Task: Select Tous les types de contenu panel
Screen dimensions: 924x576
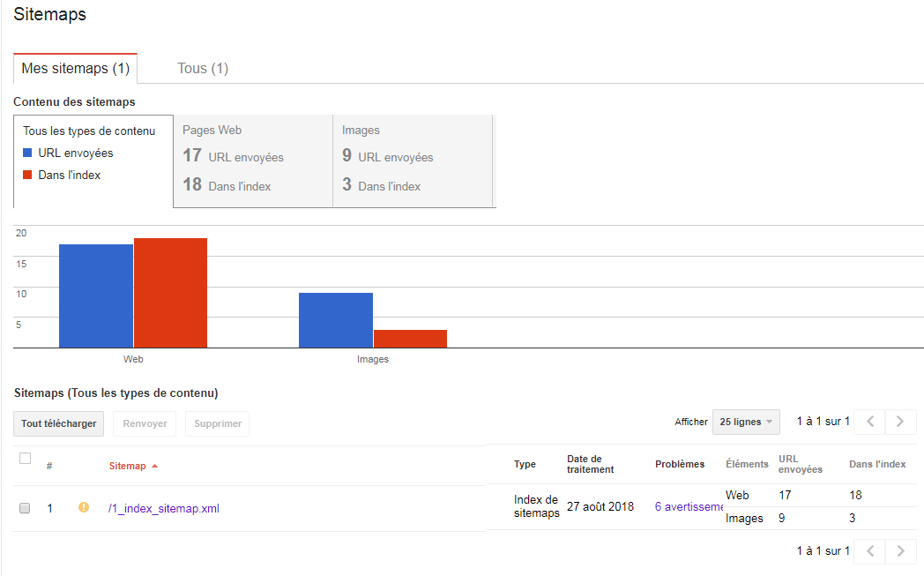Action: (x=93, y=161)
